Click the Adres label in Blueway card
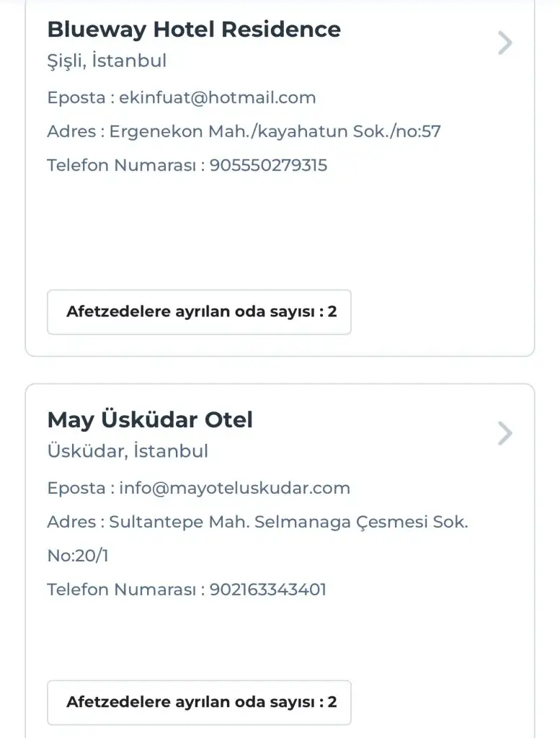 (71, 132)
